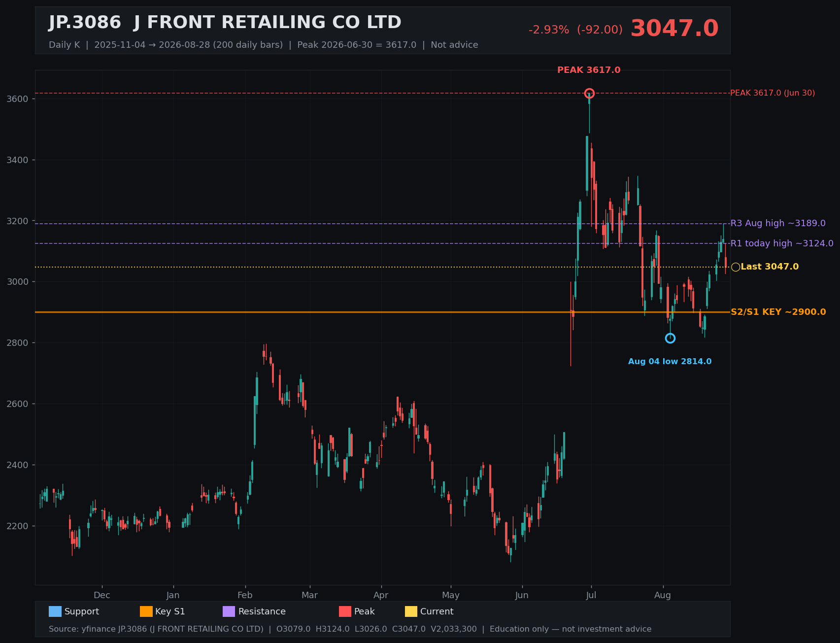The height and width of the screenshot is (643, 840).
Task: Click the 3000 y-axis label
Action: [18, 282]
